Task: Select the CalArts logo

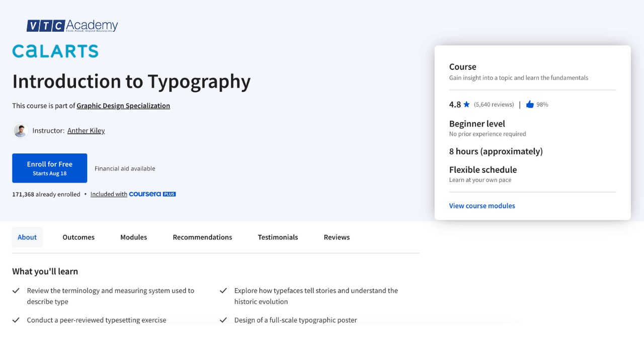Action: pos(55,51)
